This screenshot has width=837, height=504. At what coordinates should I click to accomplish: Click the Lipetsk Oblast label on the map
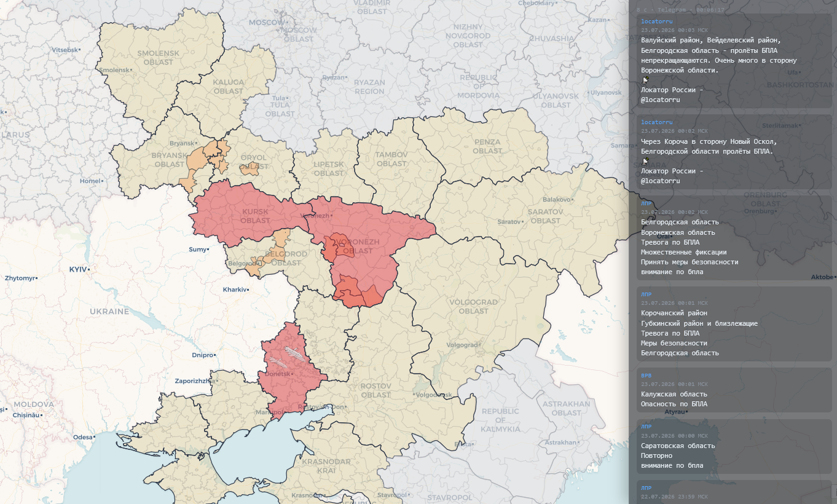click(329, 169)
